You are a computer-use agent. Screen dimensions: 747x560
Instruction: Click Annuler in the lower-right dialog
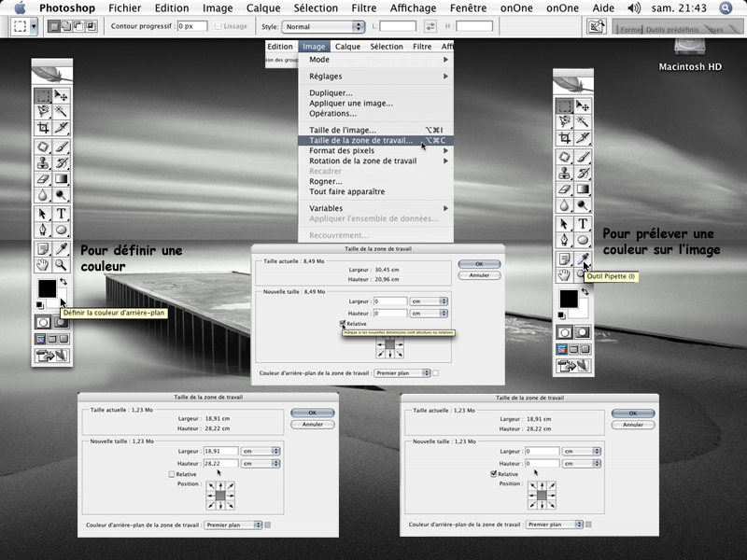tap(633, 425)
